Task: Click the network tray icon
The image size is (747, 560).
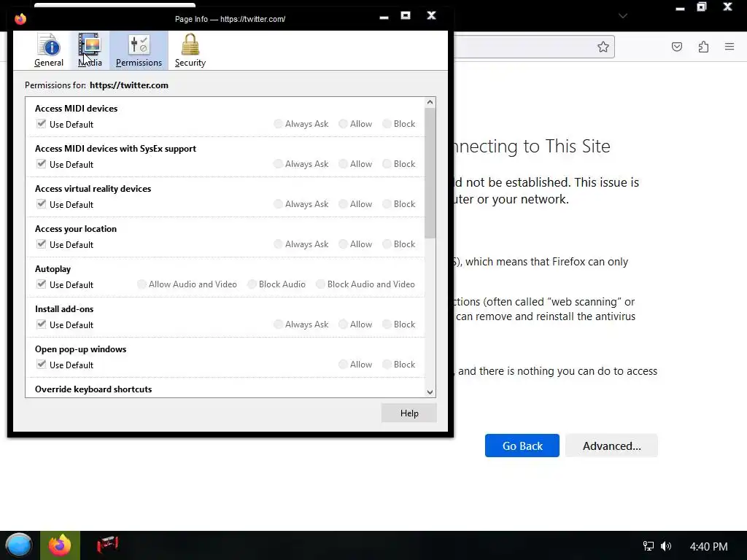Action: coord(648,546)
